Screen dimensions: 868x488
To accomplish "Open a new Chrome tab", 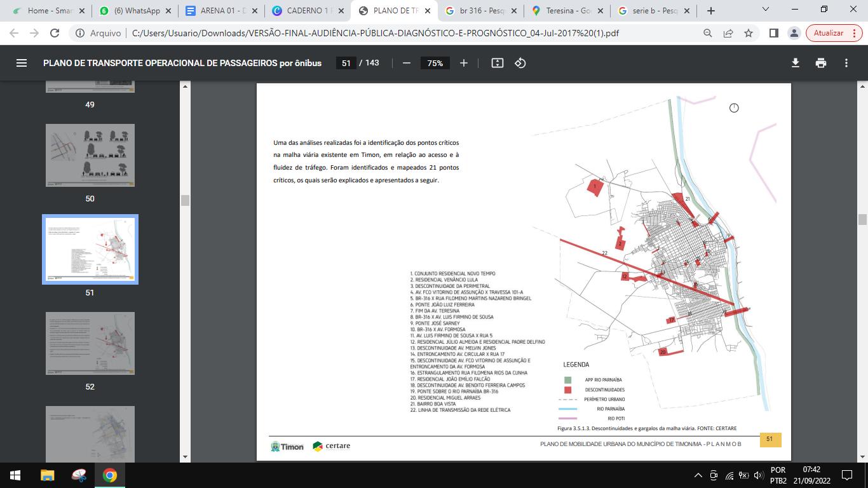I will click(711, 11).
